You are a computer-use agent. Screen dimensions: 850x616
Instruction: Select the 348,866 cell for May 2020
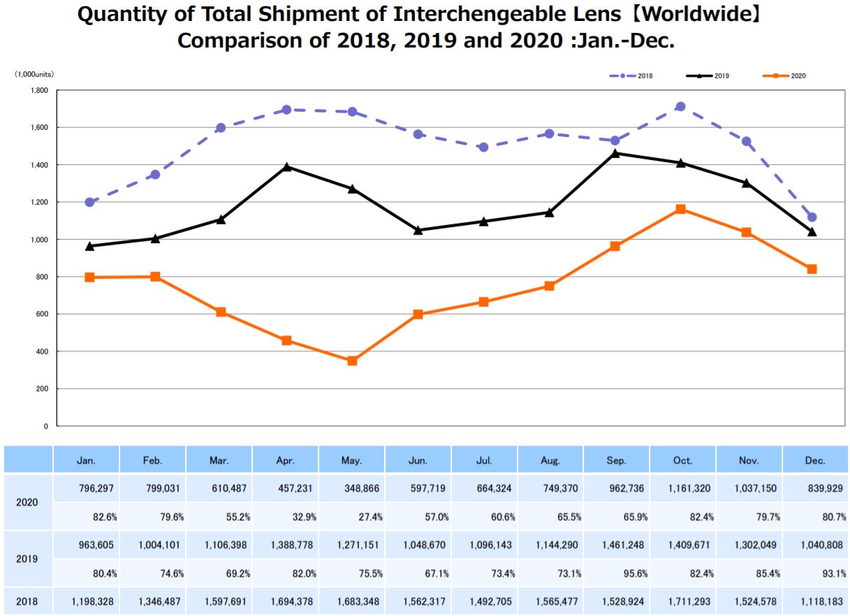352,488
